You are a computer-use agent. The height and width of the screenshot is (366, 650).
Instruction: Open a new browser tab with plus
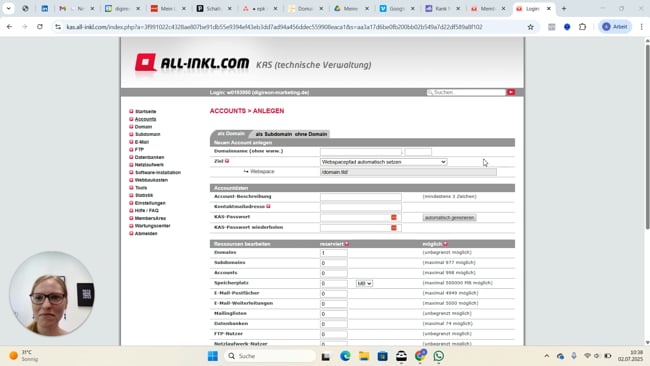pos(564,8)
